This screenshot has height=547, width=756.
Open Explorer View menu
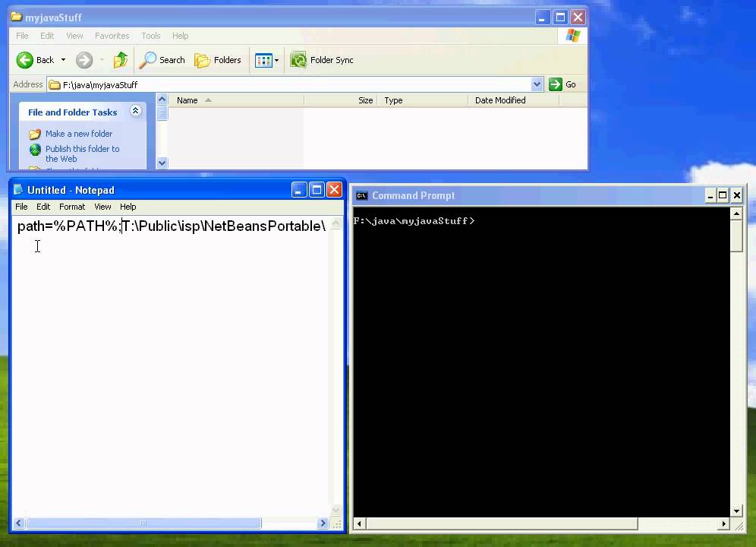coord(74,36)
